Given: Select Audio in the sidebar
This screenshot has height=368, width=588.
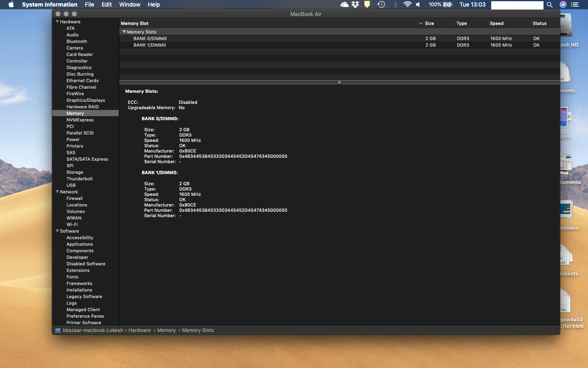Looking at the screenshot, I should pyautogui.click(x=73, y=35).
